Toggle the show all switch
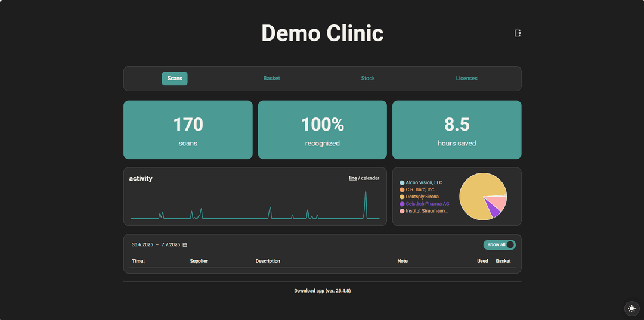 [499, 244]
